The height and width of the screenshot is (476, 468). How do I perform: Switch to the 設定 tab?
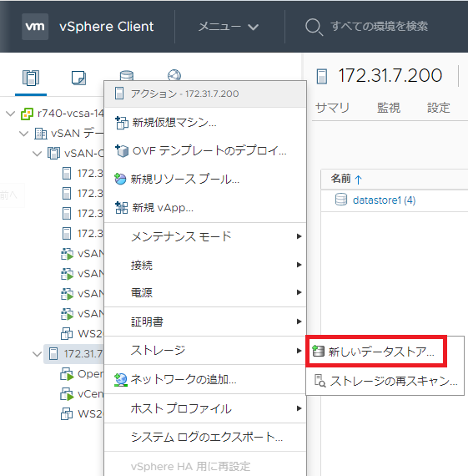tap(438, 108)
